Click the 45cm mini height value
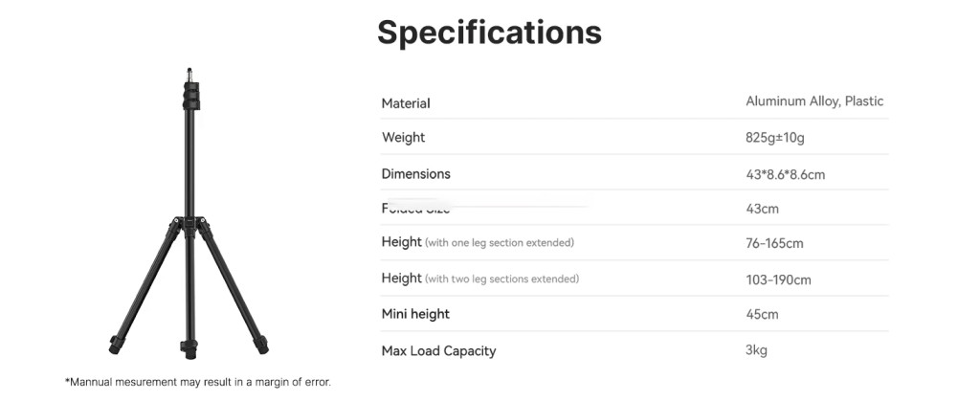 762,314
